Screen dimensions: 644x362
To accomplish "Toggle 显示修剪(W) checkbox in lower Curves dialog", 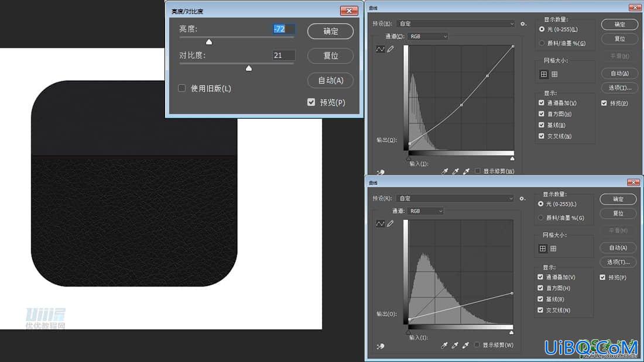I will pyautogui.click(x=477, y=345).
